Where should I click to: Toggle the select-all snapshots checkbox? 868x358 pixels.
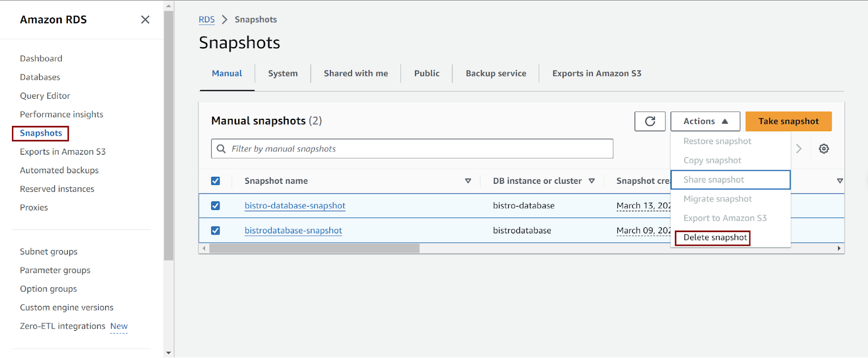point(215,181)
